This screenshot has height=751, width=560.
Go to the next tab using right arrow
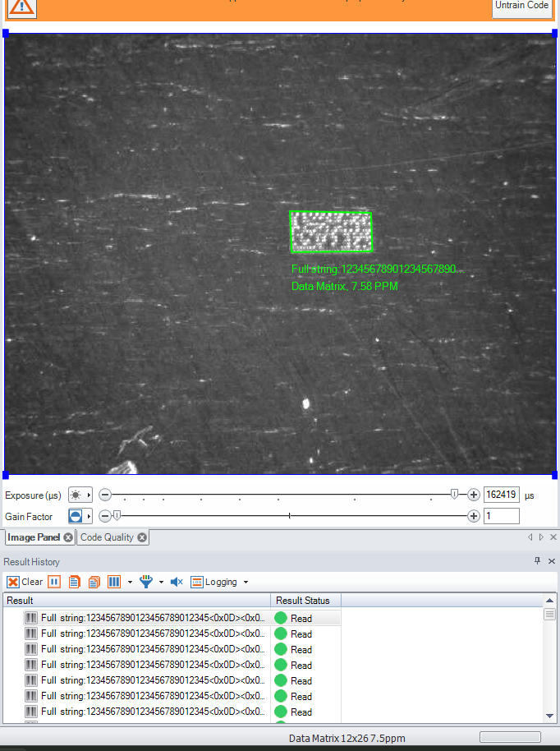(541, 537)
